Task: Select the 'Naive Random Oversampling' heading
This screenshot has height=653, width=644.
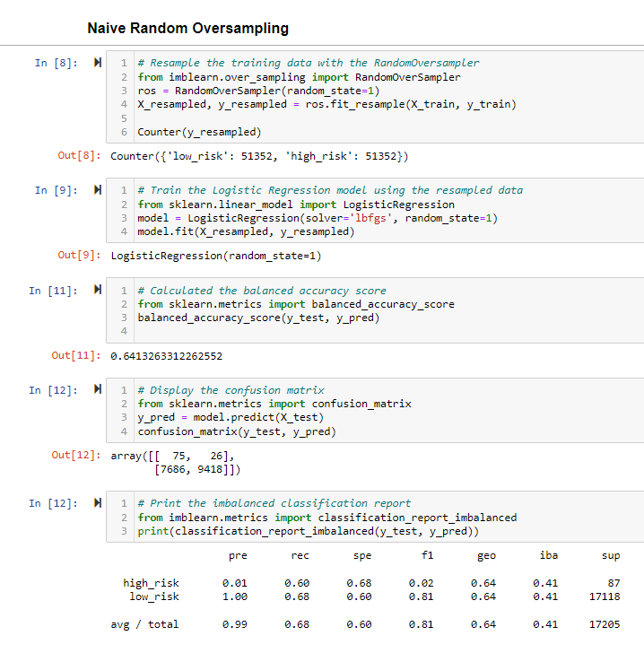Action: (187, 29)
